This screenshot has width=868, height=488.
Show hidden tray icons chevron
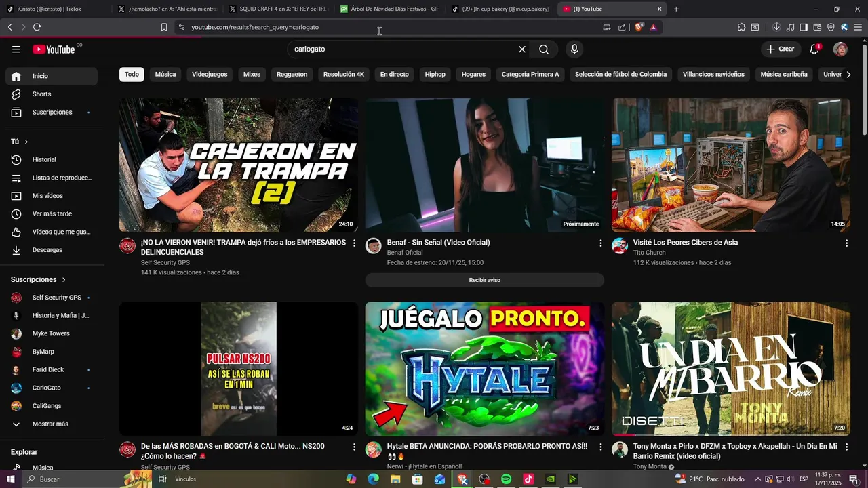[x=758, y=479]
